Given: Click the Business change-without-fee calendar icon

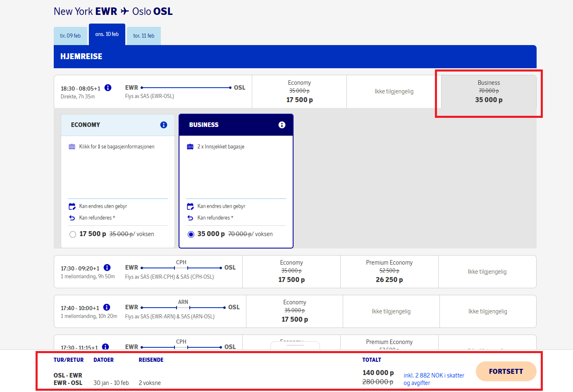Looking at the screenshot, I should tap(190, 206).
